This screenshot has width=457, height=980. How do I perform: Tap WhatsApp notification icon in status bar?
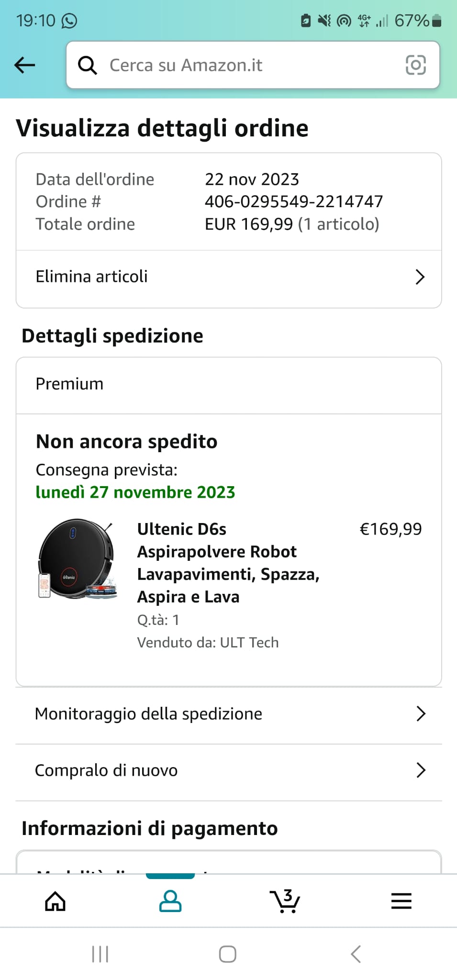pos(69,21)
